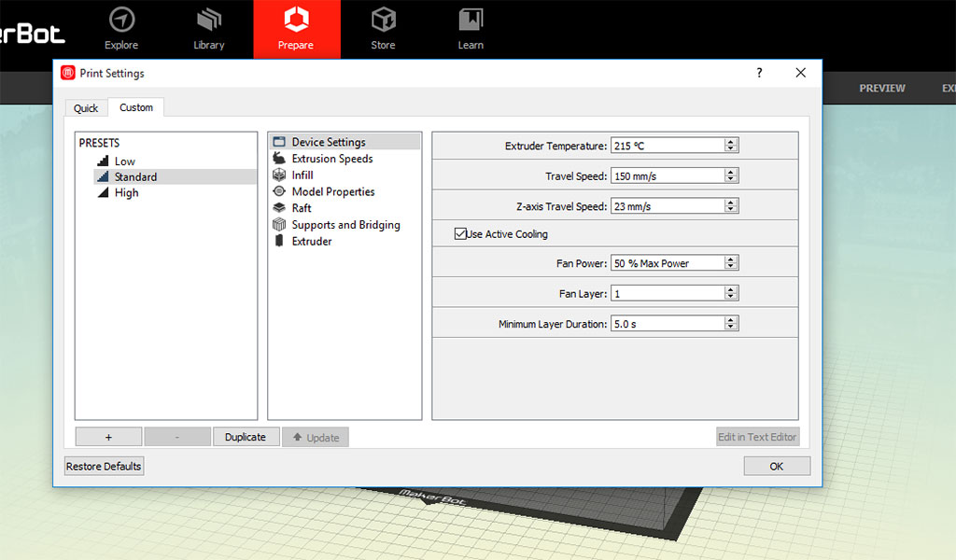The height and width of the screenshot is (560, 956).
Task: Click the Low preset quality icon
Action: click(x=103, y=161)
